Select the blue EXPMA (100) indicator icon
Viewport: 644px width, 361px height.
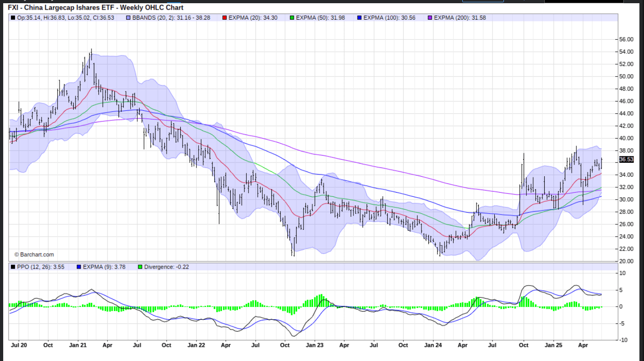pos(360,17)
